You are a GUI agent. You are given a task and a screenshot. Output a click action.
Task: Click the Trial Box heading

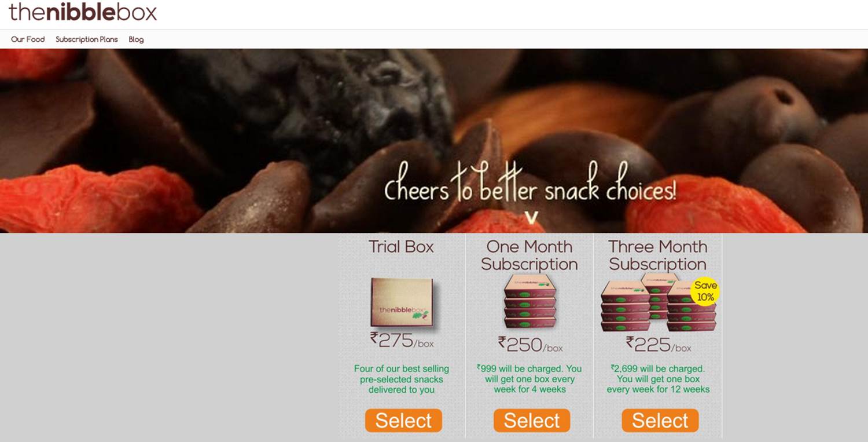click(x=402, y=247)
